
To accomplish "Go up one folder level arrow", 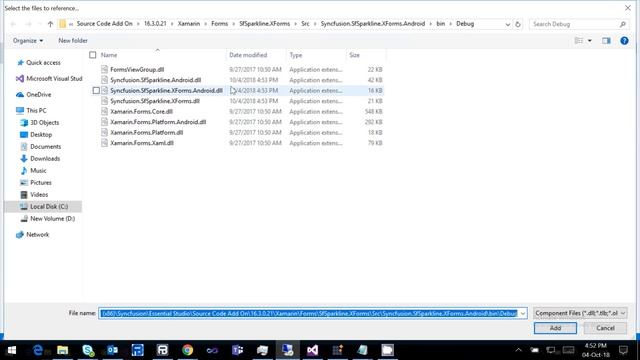I will point(50,24).
